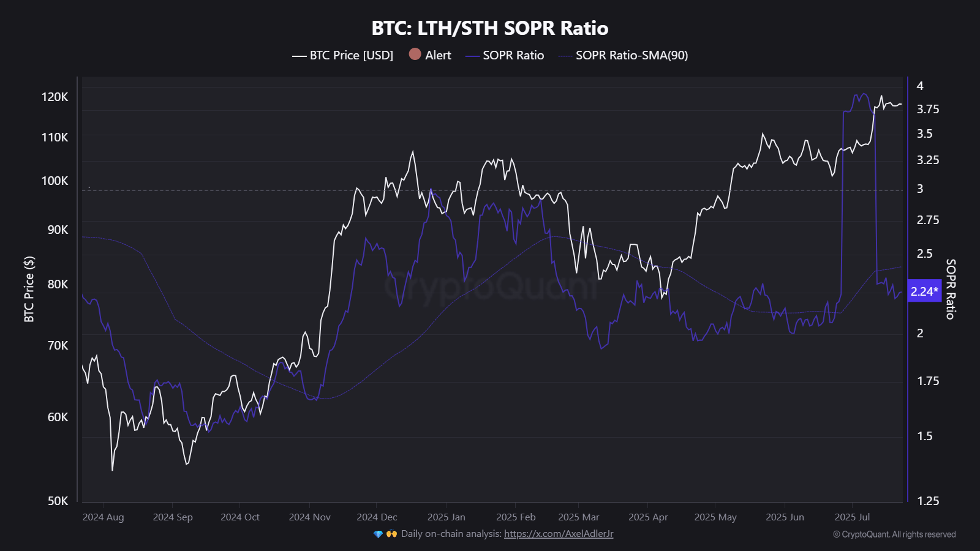The height and width of the screenshot is (551, 980).
Task: Click the 50K price axis label
Action: (58, 501)
